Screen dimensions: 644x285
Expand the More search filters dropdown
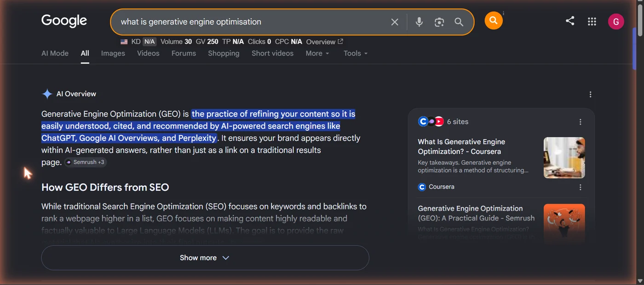[x=317, y=53]
